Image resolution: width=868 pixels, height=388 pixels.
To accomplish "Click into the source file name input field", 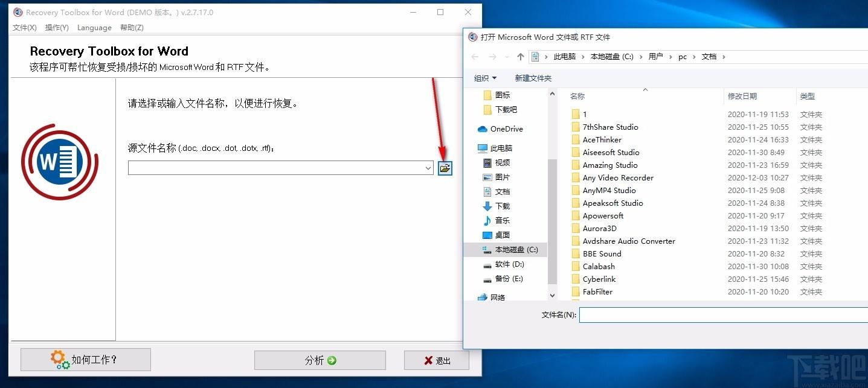I will pos(276,168).
